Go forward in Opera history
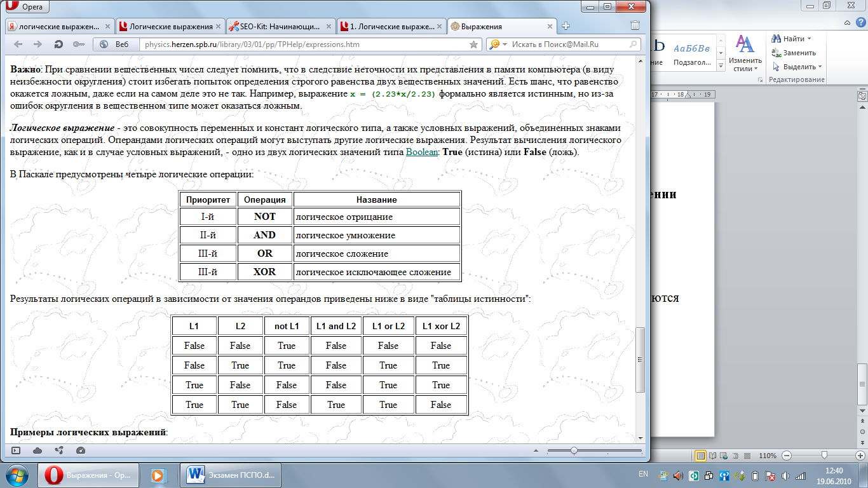This screenshot has height=488, width=868. [37, 44]
